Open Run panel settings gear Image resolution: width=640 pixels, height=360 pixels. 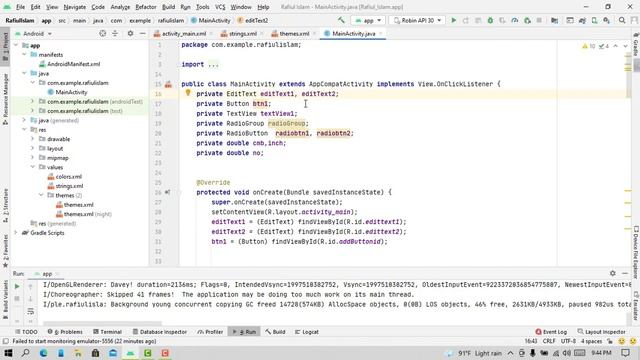(613, 273)
